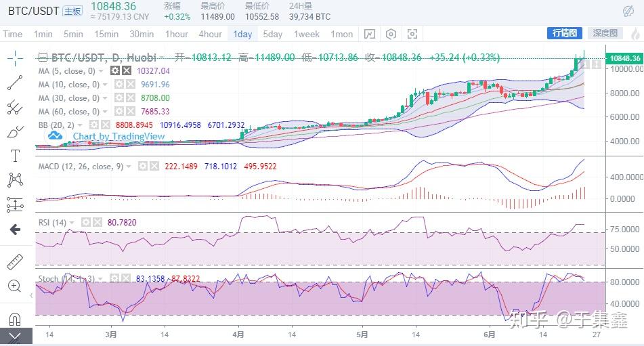Expand BTC/USDT, D, Huobi dropdown arrow

pyautogui.click(x=162, y=58)
